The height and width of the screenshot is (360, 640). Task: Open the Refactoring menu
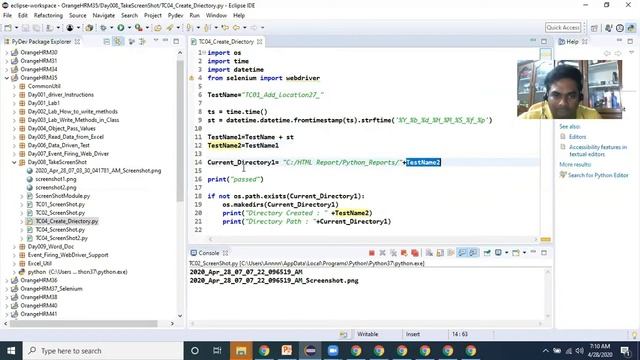click(48, 16)
